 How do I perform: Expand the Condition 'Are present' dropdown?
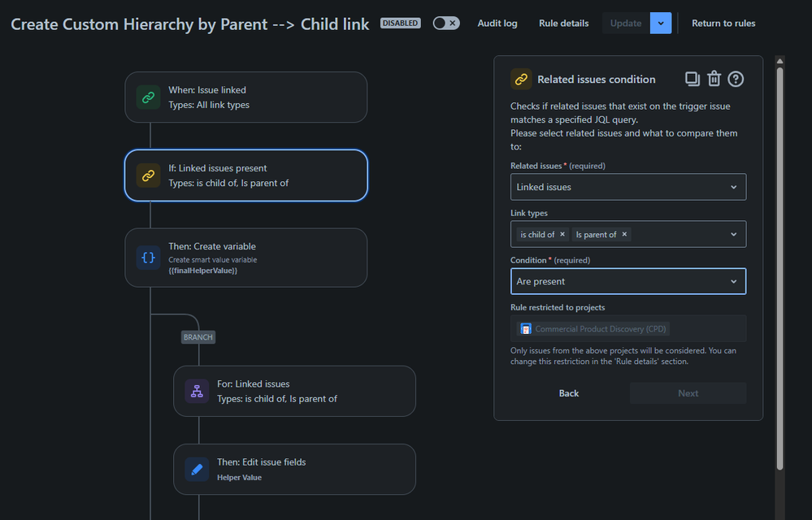[627, 281]
